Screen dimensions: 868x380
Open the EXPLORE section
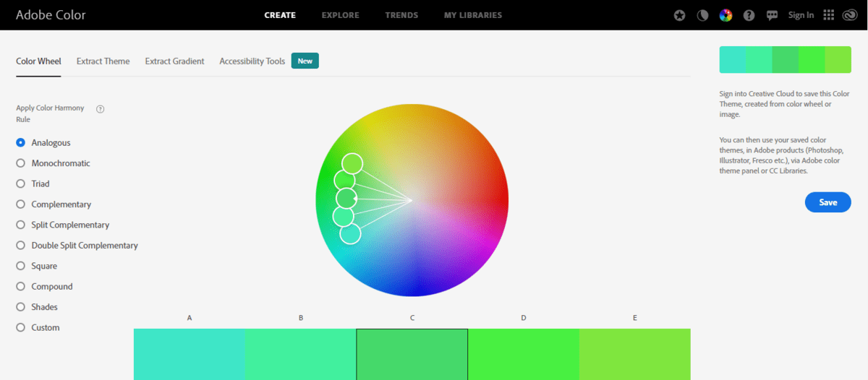pyautogui.click(x=340, y=15)
